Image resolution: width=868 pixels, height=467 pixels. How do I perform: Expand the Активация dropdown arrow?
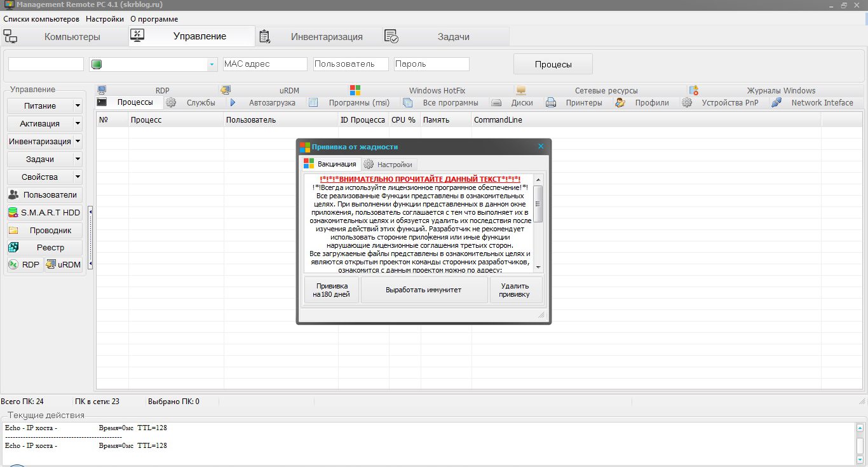[x=78, y=124]
